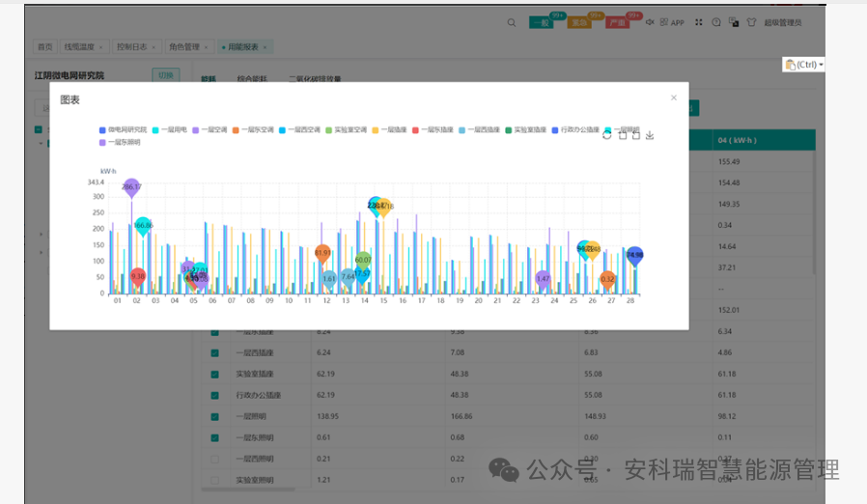Click the 60.07 green marker pin
Viewport: 867px width, 504px height.
(363, 261)
